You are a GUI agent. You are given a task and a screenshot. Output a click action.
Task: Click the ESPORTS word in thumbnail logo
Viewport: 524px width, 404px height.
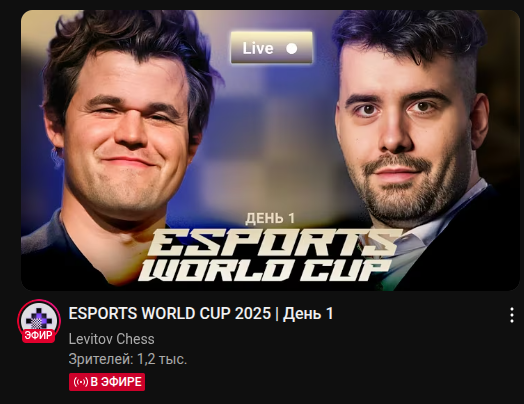point(272,242)
